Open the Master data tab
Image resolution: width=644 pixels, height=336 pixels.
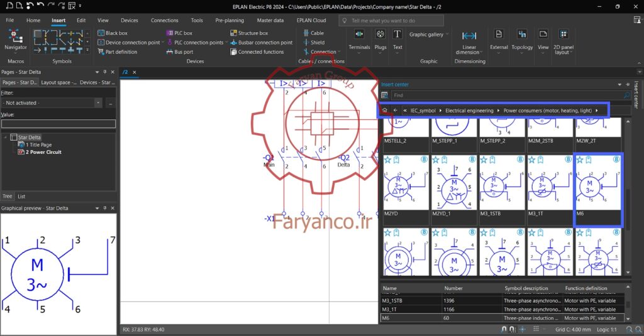click(270, 20)
